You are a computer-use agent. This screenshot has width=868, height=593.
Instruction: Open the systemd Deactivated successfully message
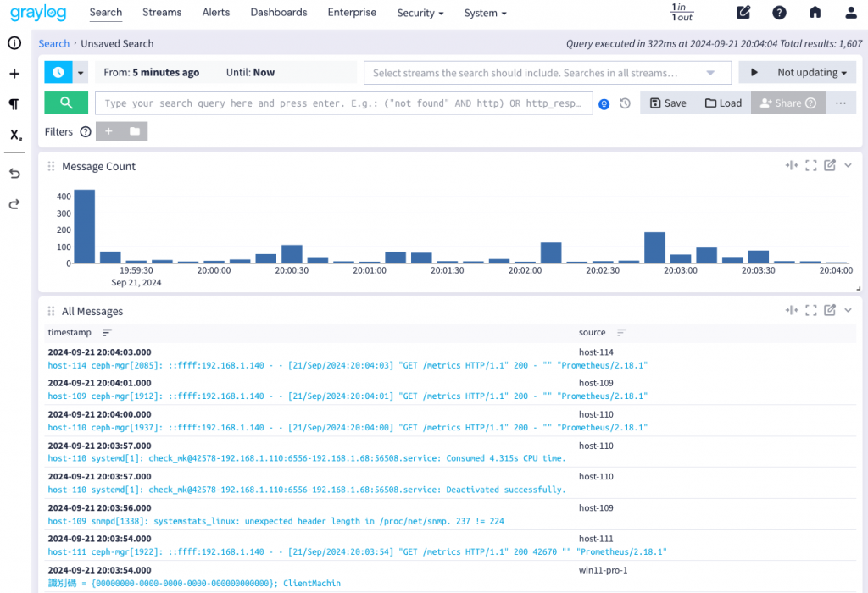click(x=307, y=490)
